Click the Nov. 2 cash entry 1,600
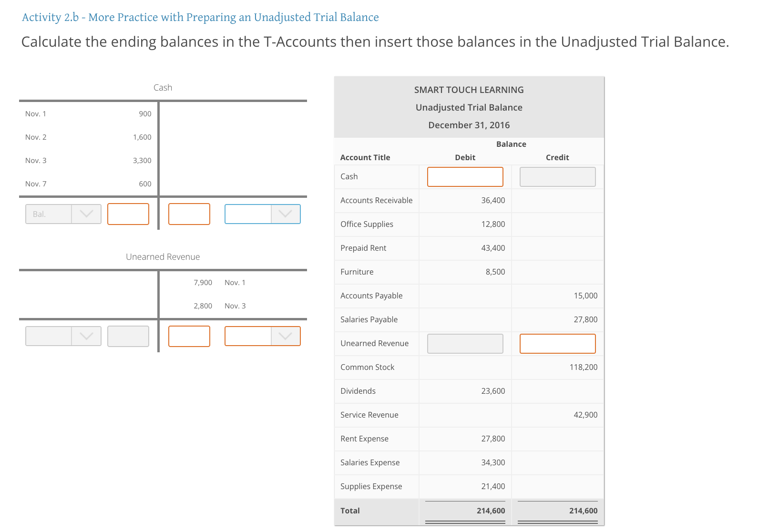 coord(142,137)
